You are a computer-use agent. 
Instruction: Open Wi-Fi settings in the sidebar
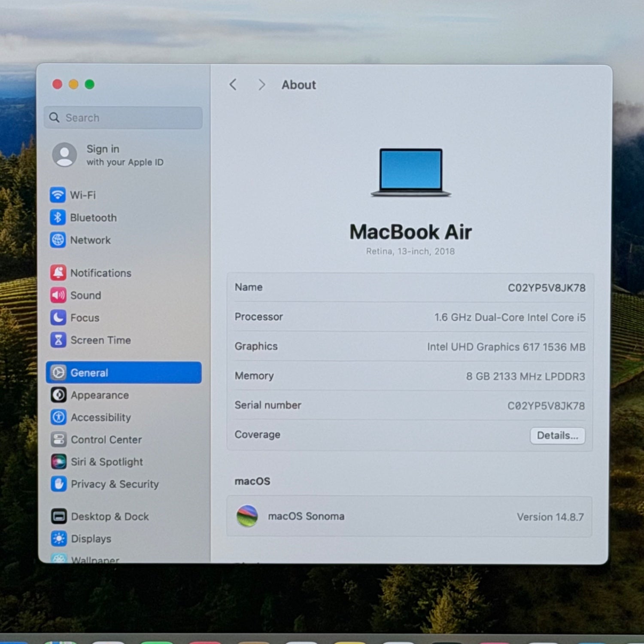click(x=73, y=195)
